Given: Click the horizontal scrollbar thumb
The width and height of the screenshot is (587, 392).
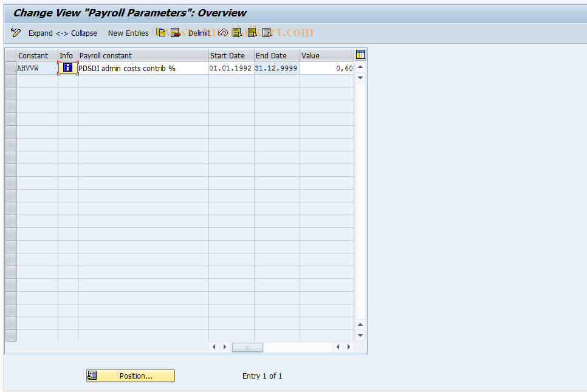Looking at the screenshot, I should click(247, 348).
